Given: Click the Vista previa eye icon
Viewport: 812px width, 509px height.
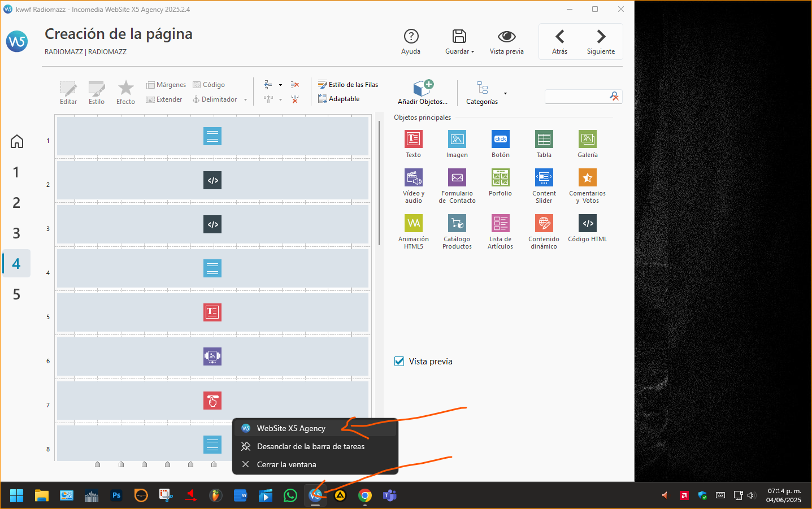Looking at the screenshot, I should click(506, 36).
